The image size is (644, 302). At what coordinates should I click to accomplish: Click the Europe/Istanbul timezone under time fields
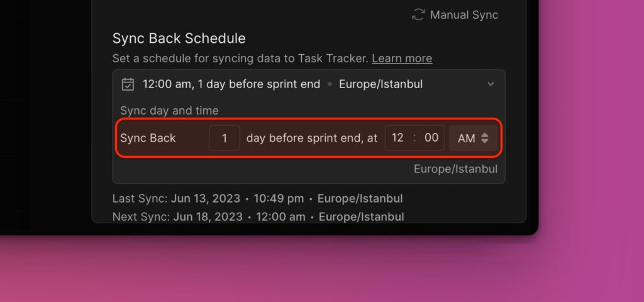click(x=455, y=169)
